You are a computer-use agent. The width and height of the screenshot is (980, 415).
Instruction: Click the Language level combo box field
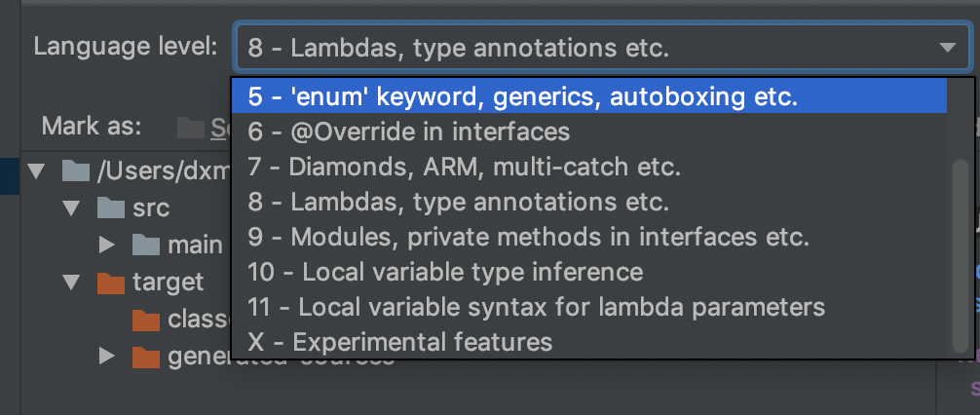[602, 48]
